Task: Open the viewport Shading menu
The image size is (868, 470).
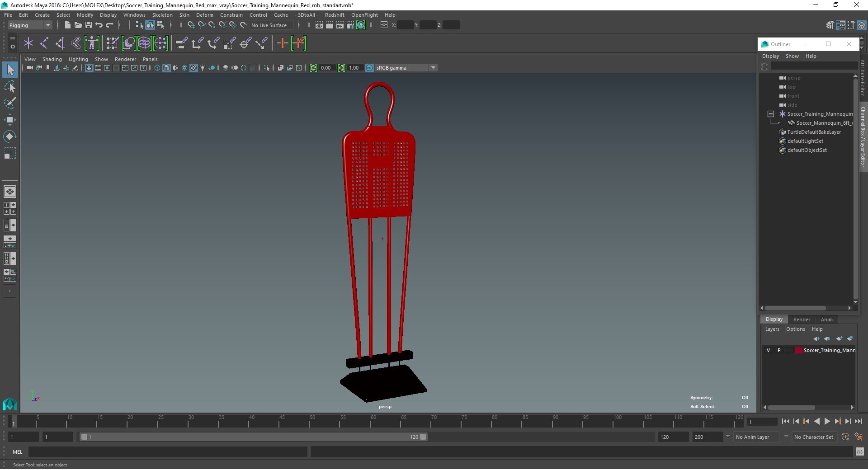Action: (52, 59)
